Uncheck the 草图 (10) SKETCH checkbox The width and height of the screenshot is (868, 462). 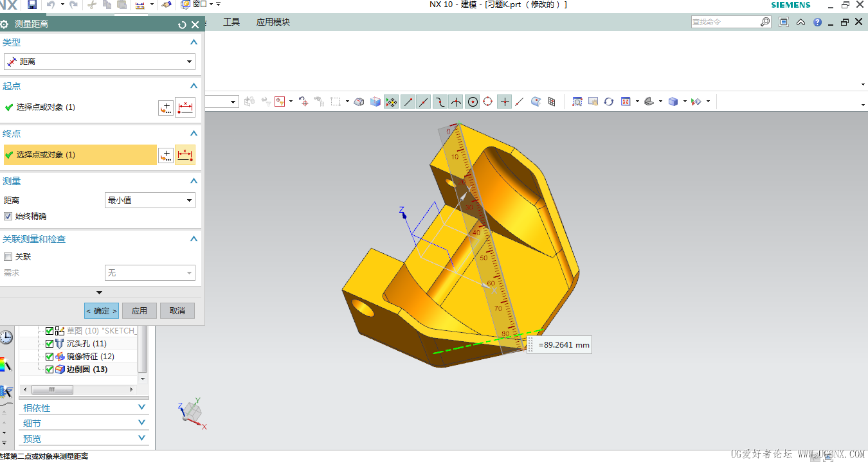50,331
